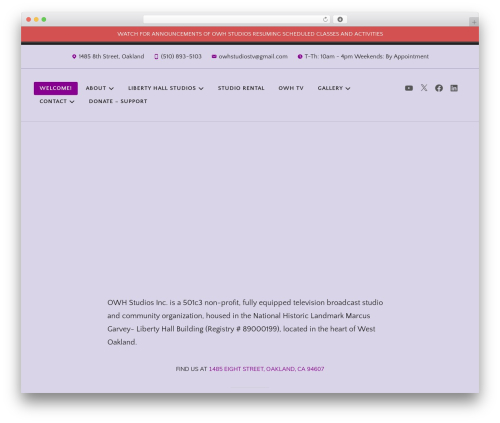Click the OWH Studios Inc. description paragraph
500x423 pixels.
[245, 322]
